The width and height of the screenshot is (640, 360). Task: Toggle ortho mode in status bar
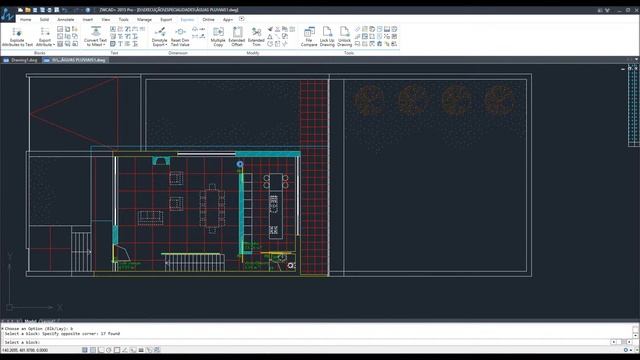pos(101,350)
